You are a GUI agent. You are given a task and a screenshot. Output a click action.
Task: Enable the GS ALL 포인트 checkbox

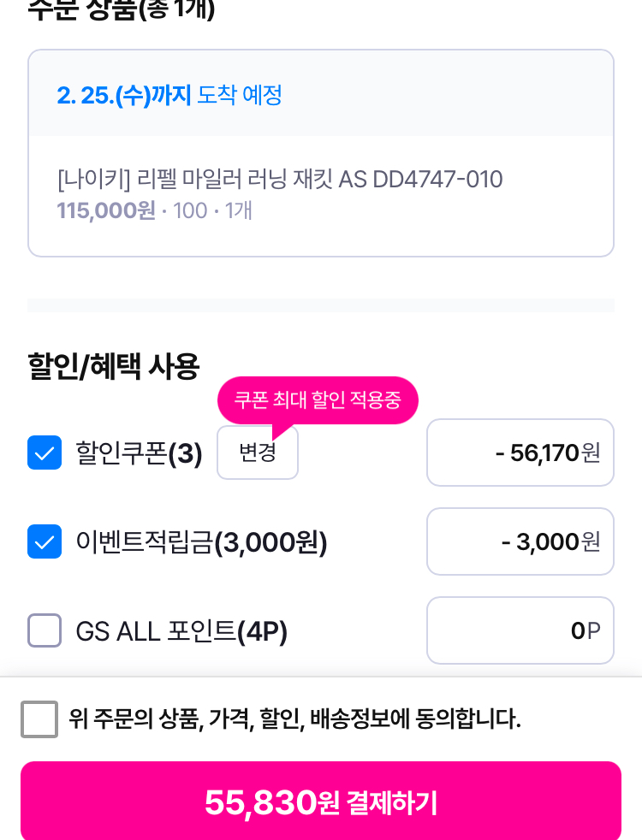(45, 630)
